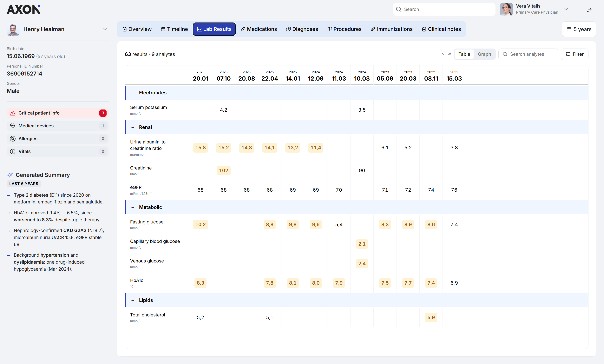
Task: Click the Search analytes field
Action: point(528,54)
